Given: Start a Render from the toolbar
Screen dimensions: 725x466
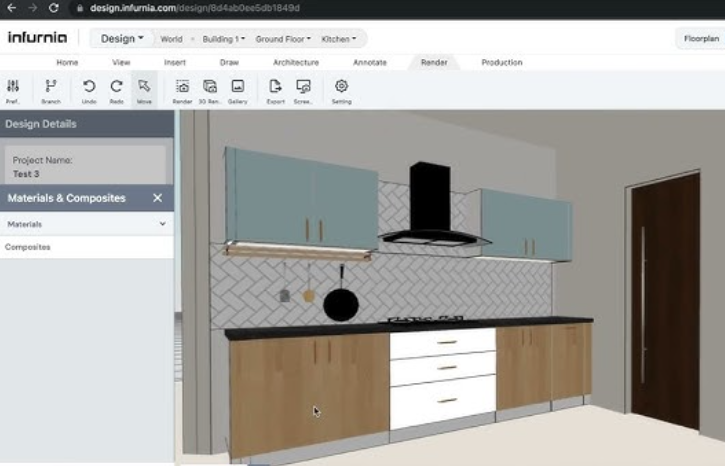Looking at the screenshot, I should tap(182, 91).
